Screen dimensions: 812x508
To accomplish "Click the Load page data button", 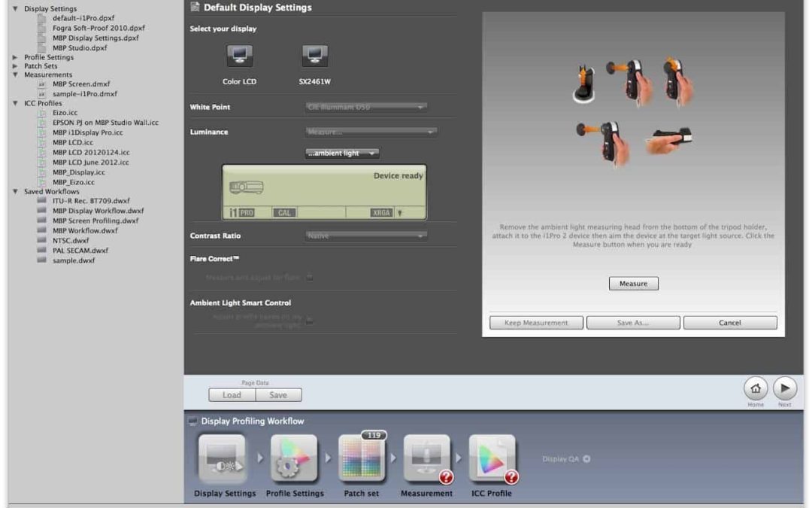I will point(232,395).
